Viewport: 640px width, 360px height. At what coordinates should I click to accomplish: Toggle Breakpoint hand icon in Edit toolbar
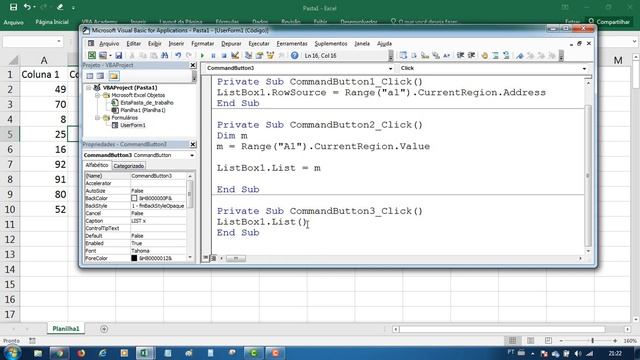click(484, 56)
